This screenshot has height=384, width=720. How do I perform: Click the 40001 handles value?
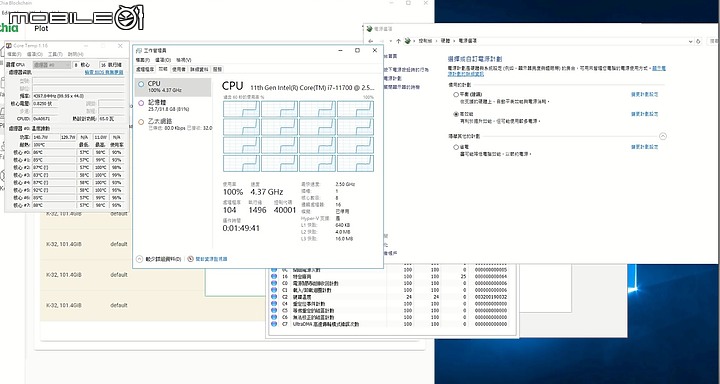(285, 210)
